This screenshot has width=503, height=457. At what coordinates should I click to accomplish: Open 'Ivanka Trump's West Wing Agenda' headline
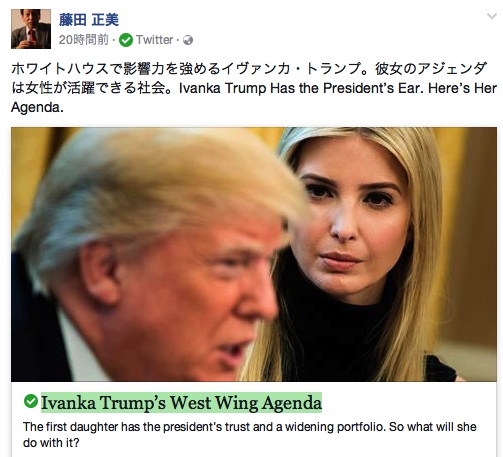[181, 403]
